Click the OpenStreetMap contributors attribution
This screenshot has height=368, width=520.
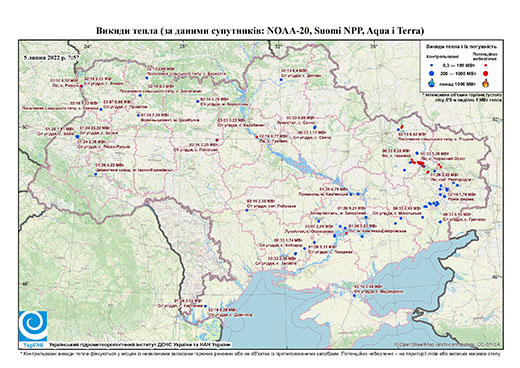pos(448,344)
